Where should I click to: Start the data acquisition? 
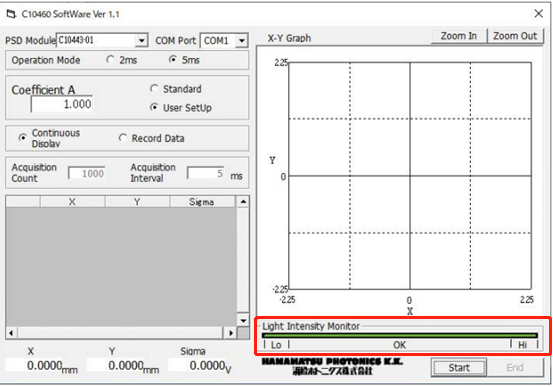[459, 368]
